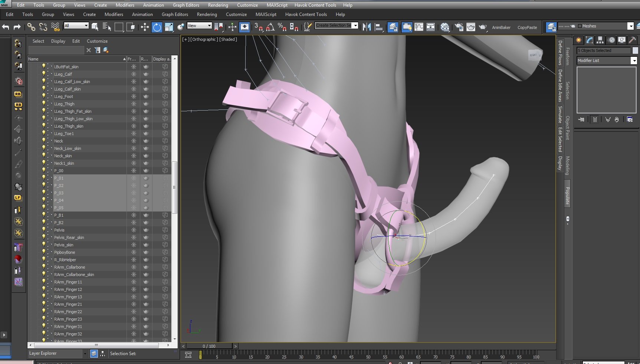This screenshot has width=640, height=364.
Task: Open the Select by Name icon
Action: [107, 27]
